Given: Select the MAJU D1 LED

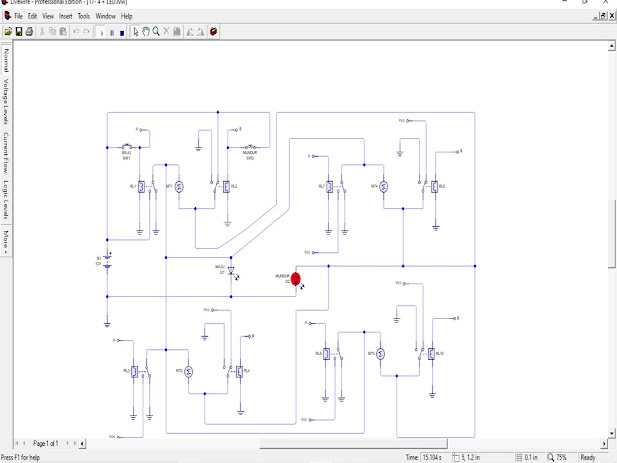Looking at the screenshot, I should [231, 271].
